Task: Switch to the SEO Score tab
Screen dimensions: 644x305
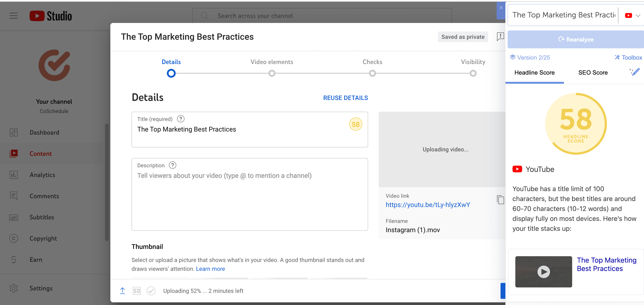Action: coord(593,73)
